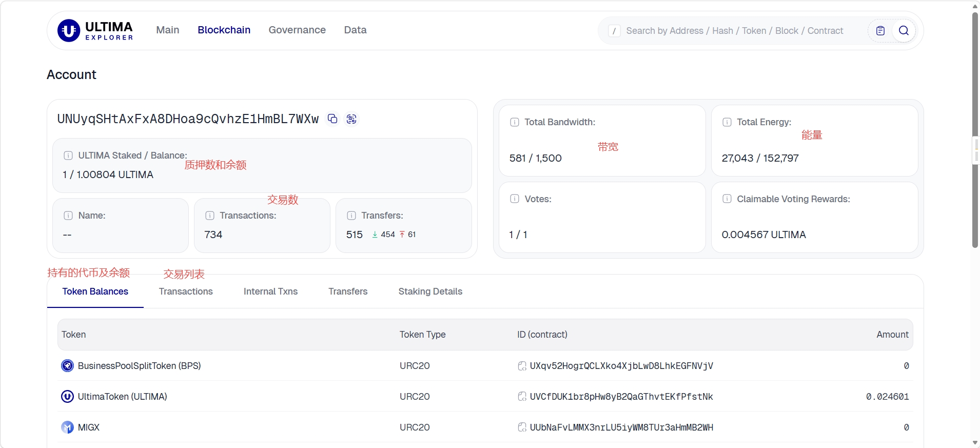This screenshot has width=980, height=448.
Task: Click the page vertical scrollbar thumb
Action: tap(975, 130)
